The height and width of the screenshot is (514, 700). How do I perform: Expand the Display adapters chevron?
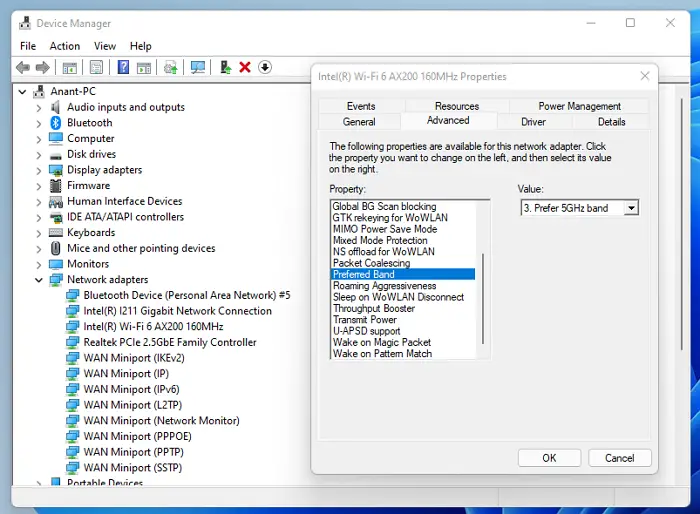[x=39, y=171]
